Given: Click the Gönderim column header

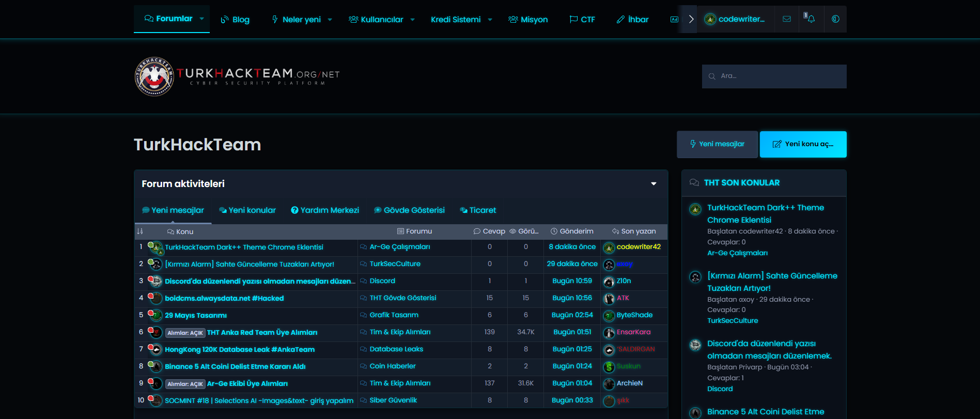Looking at the screenshot, I should (572, 231).
